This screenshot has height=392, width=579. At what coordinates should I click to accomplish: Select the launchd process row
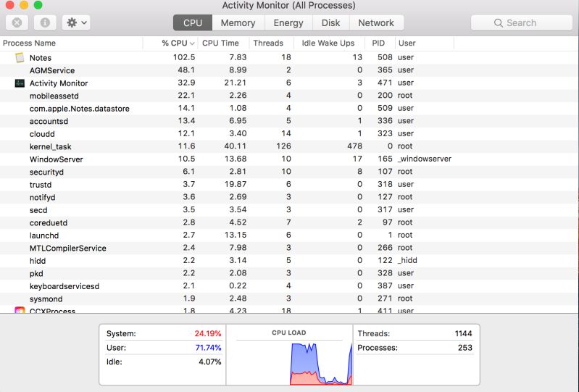click(x=289, y=235)
